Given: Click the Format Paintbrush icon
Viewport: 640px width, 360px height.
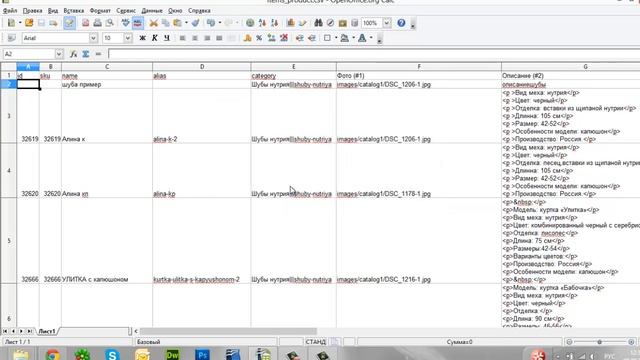Looking at the screenshot, I should point(196,23).
